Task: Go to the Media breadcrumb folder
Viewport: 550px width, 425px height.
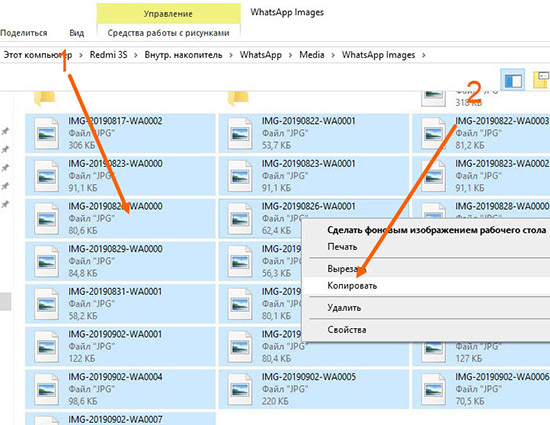Action: point(311,55)
